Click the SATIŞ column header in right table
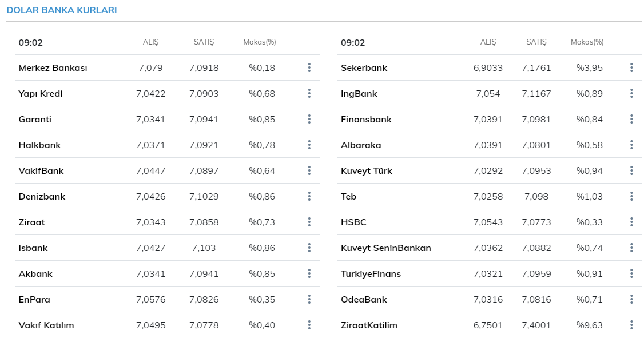 (x=536, y=42)
